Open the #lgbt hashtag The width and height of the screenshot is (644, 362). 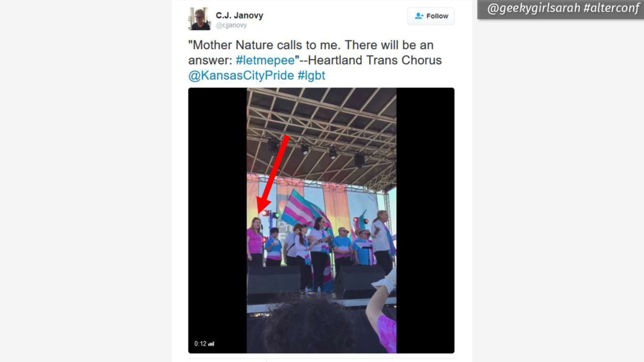click(311, 75)
